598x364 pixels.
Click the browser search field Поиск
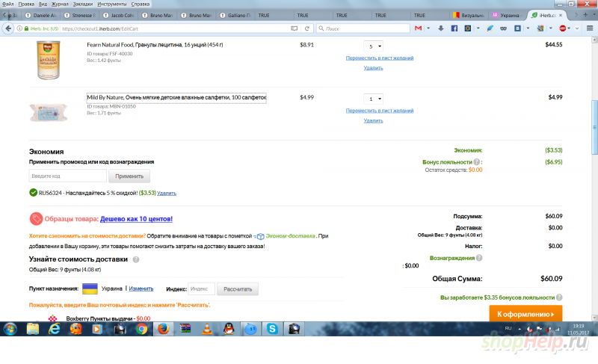363,28
